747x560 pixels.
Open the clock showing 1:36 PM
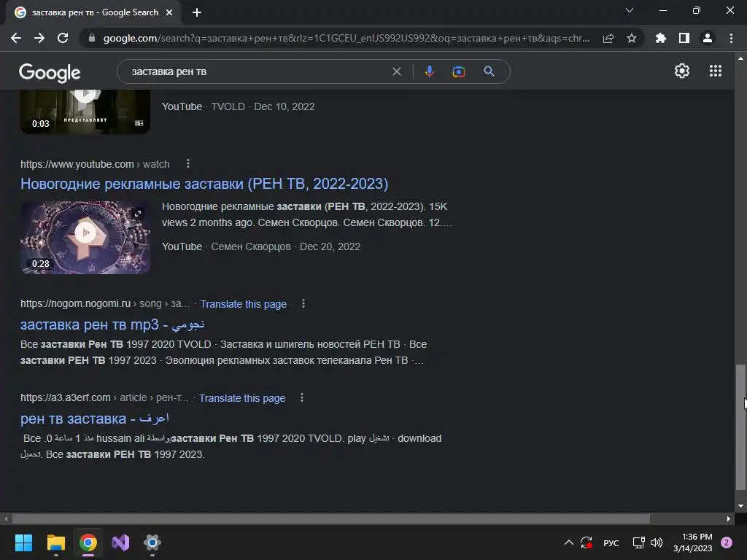(x=693, y=542)
